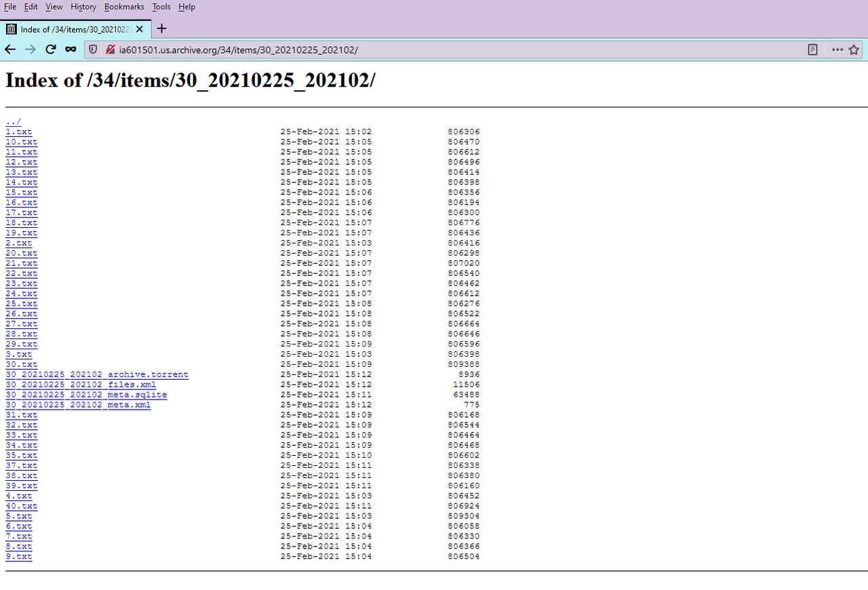Open the 7.txt file link
Viewport: 868px width, 590px height.
click(x=18, y=536)
